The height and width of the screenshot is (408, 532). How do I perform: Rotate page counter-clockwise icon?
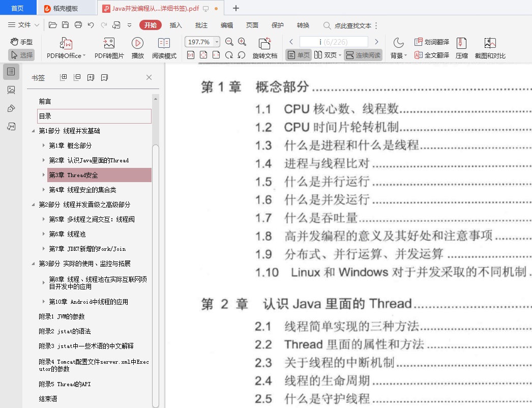tap(242, 55)
